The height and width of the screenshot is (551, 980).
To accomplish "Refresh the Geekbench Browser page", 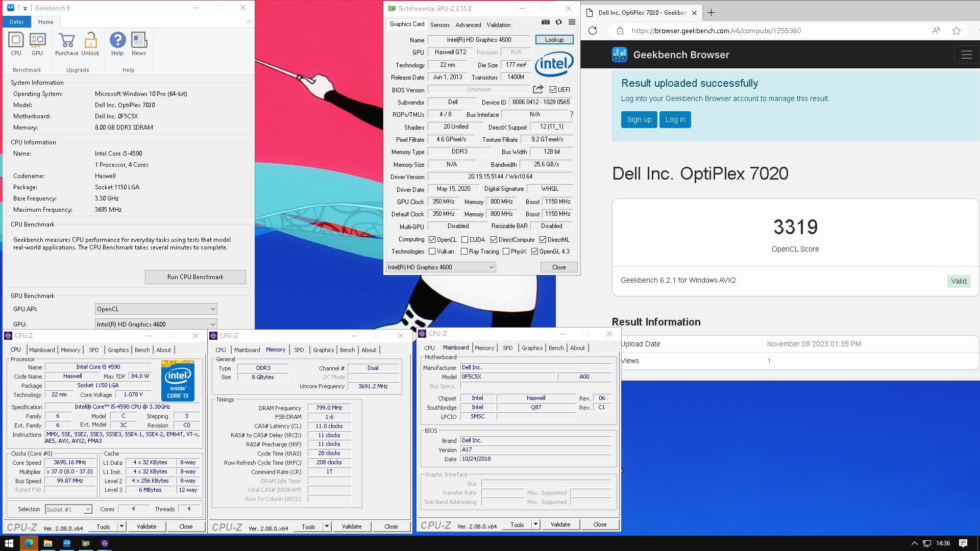I will pyautogui.click(x=593, y=31).
